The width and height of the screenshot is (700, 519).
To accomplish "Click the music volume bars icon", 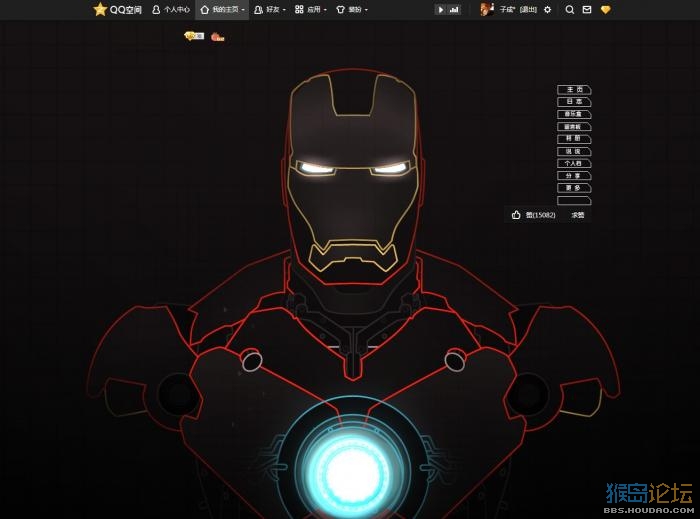I will pos(454,9).
